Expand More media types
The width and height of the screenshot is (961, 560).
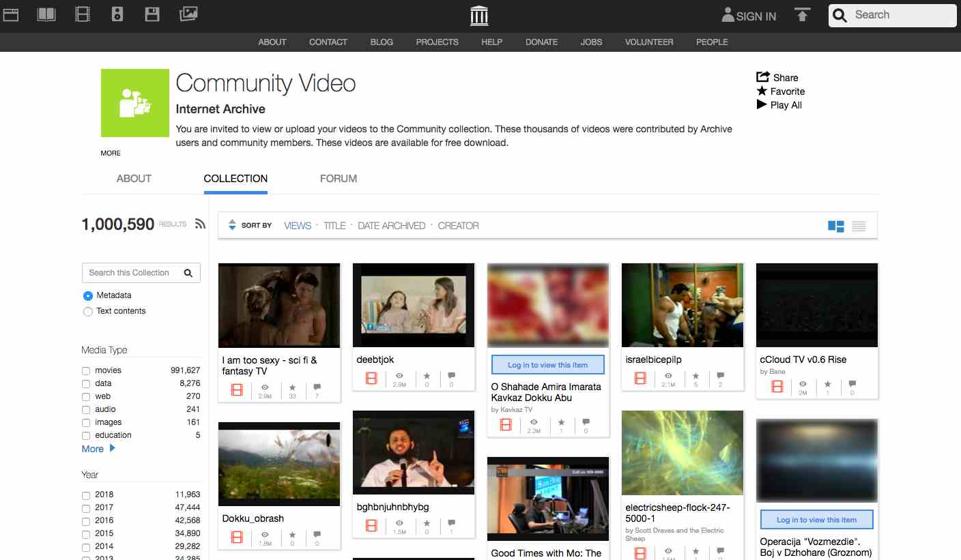click(94, 448)
